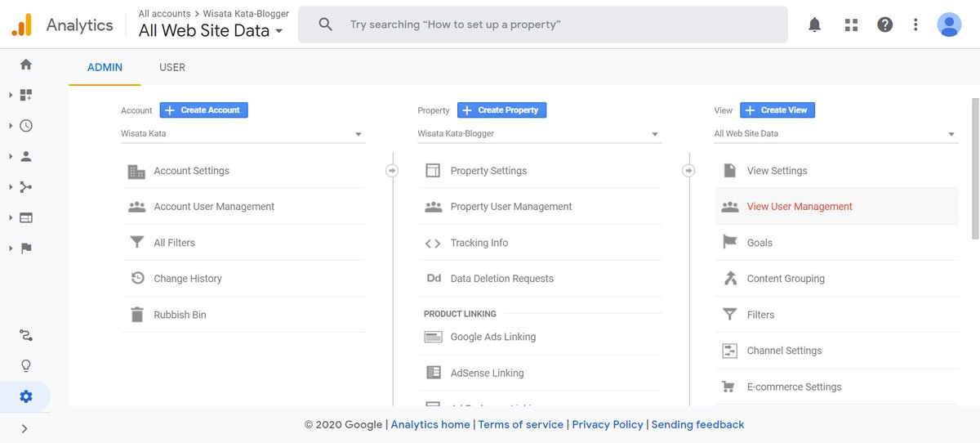
Task: Click the Create Account button
Action: 204,110
